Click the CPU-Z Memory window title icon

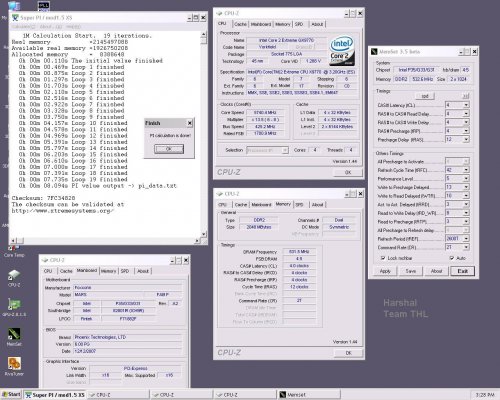(x=219, y=194)
